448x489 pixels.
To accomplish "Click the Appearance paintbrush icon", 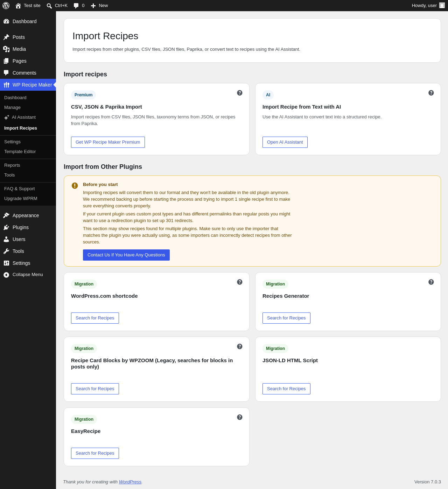I will click(x=6, y=215).
